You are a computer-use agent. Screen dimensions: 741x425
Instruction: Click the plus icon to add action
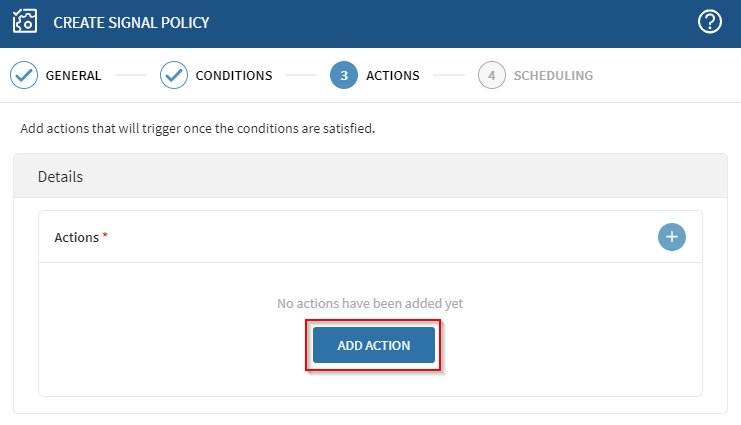672,237
